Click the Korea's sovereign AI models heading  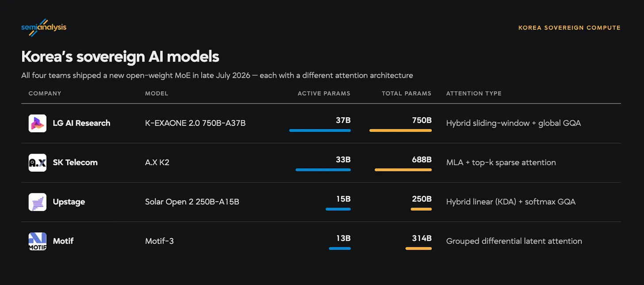click(120, 57)
